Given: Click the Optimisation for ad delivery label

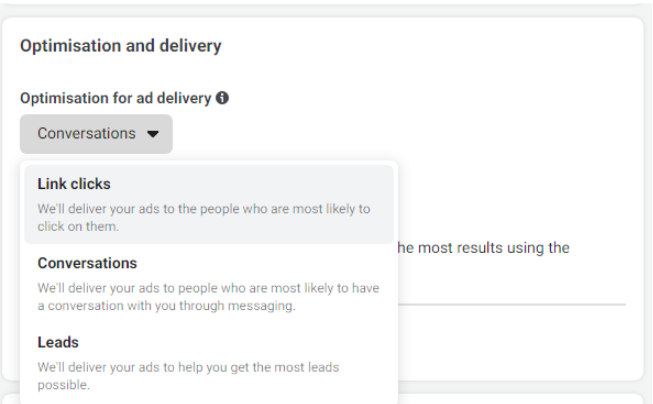Looking at the screenshot, I should [x=115, y=98].
